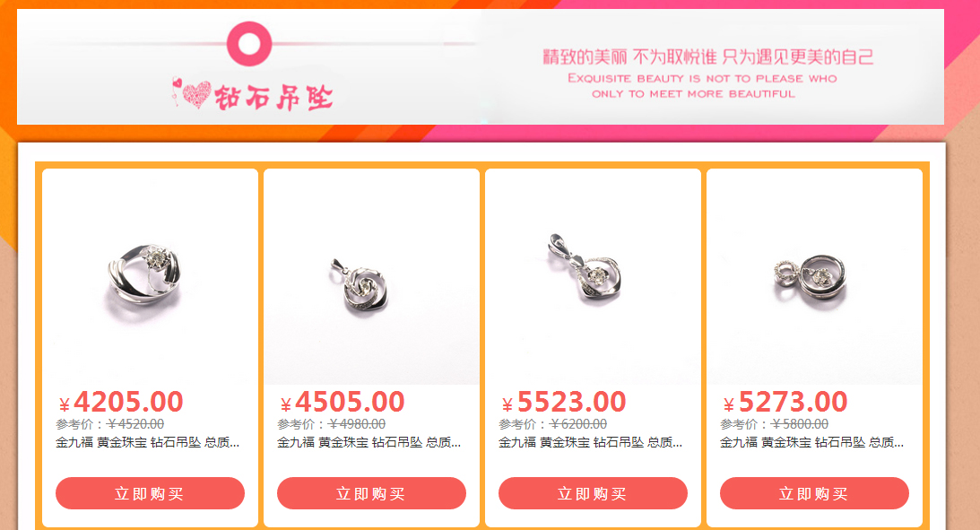Select the ¥4505.00 price label
Image resolution: width=980 pixels, height=530 pixels.
(x=343, y=402)
